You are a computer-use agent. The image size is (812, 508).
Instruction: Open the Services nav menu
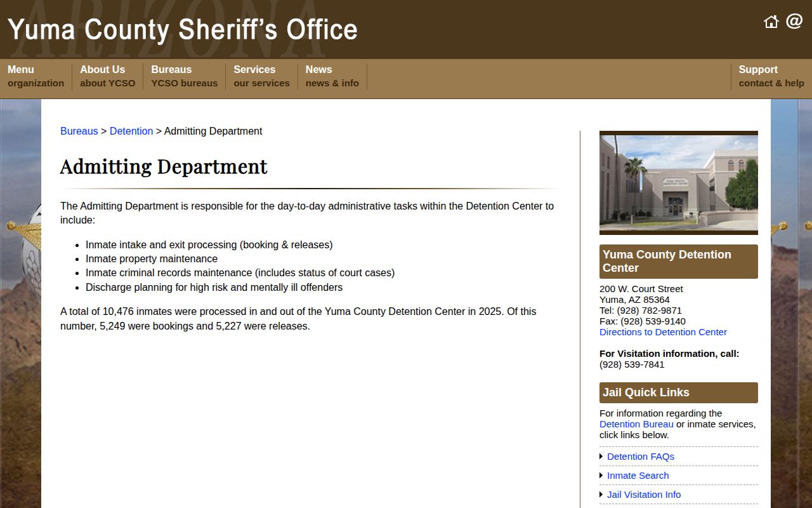(261, 76)
